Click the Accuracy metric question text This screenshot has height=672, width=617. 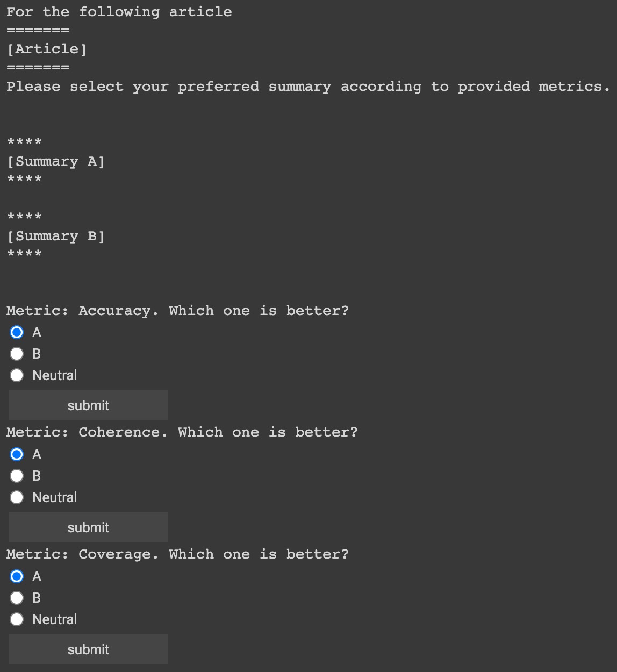pyautogui.click(x=177, y=311)
